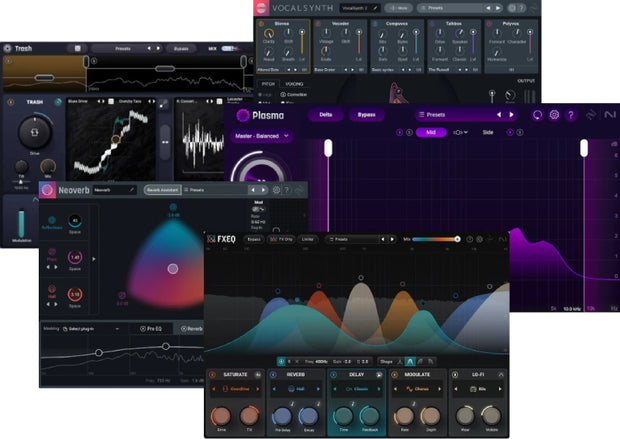Open Neoverb settings gear icon
This screenshot has height=439, width=620.
pos(276,190)
